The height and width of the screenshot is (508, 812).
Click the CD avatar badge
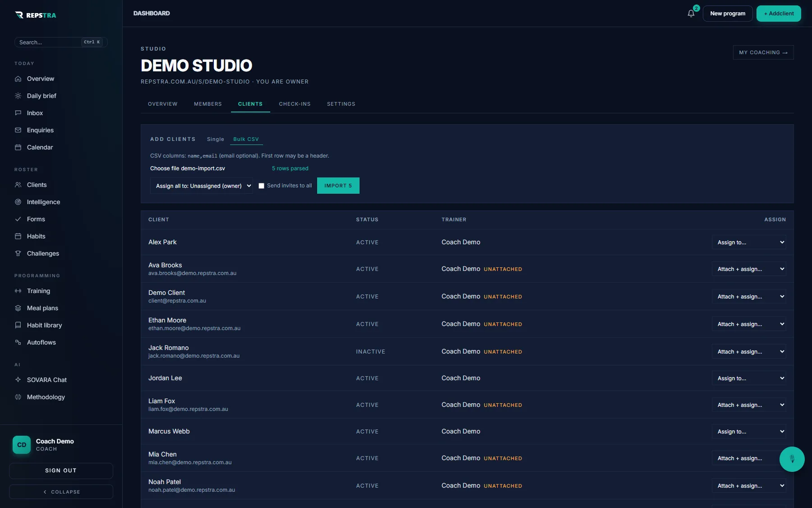[x=22, y=445]
